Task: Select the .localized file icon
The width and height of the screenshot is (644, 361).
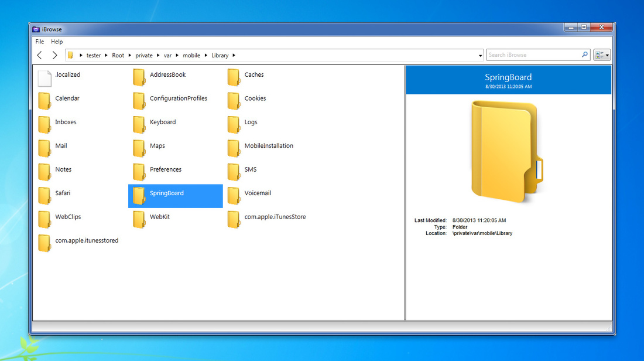Action: tap(44, 78)
